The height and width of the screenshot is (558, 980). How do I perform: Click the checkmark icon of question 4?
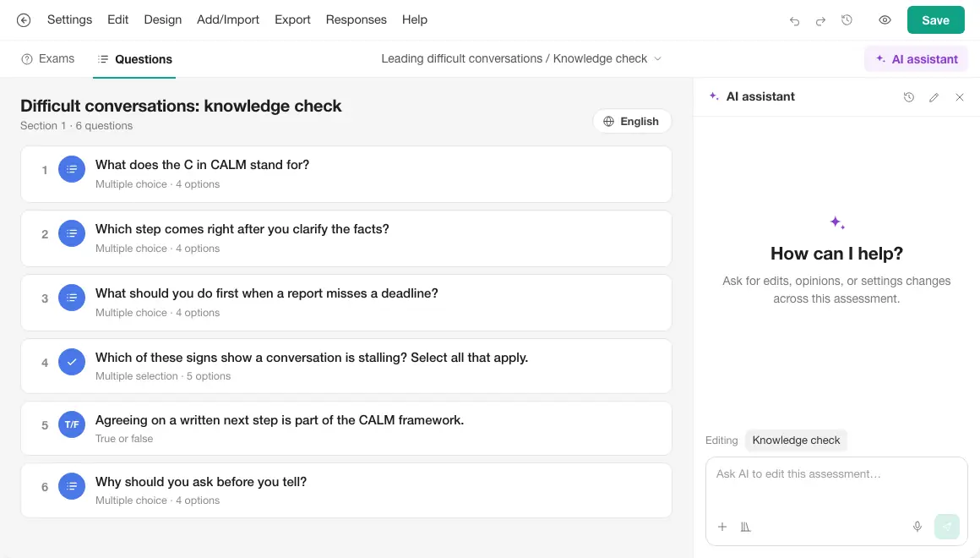[x=72, y=362]
